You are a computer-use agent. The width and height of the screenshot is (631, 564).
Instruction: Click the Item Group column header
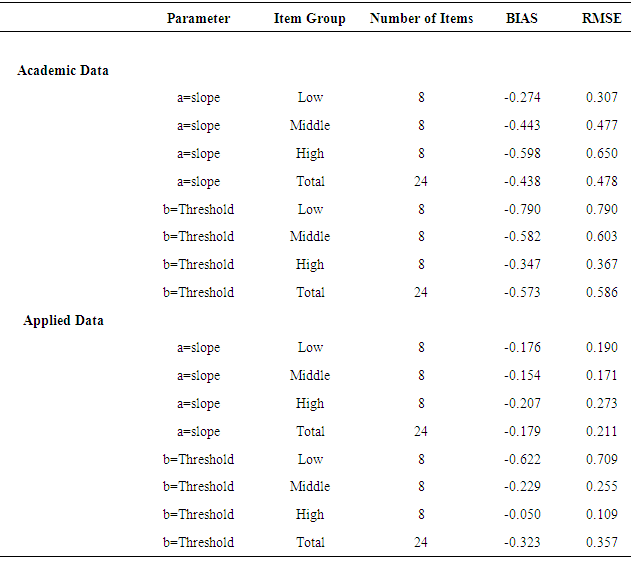point(310,19)
